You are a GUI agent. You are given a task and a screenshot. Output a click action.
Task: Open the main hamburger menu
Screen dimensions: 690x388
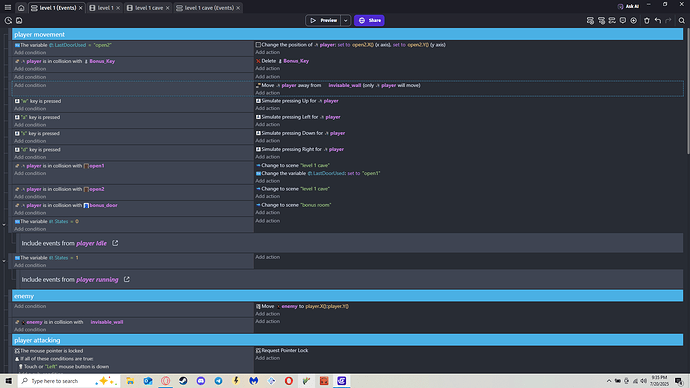point(8,7)
